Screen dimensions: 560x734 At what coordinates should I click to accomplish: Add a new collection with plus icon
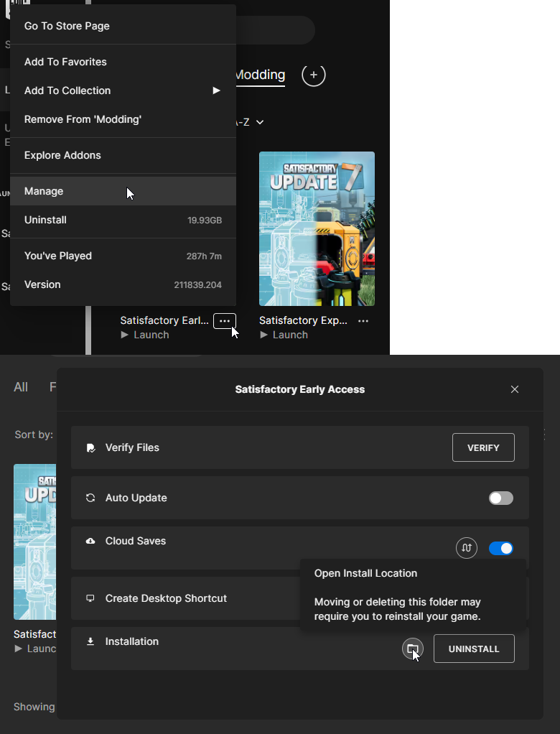(314, 75)
